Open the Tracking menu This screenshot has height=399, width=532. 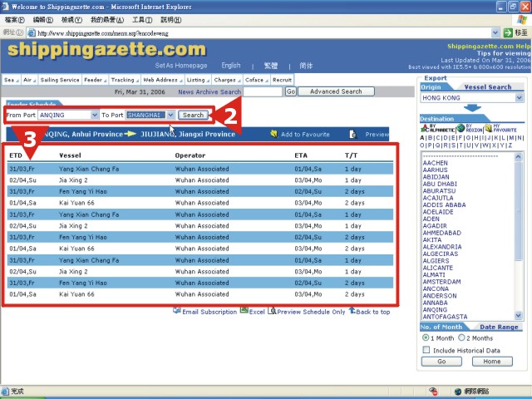(x=125, y=80)
